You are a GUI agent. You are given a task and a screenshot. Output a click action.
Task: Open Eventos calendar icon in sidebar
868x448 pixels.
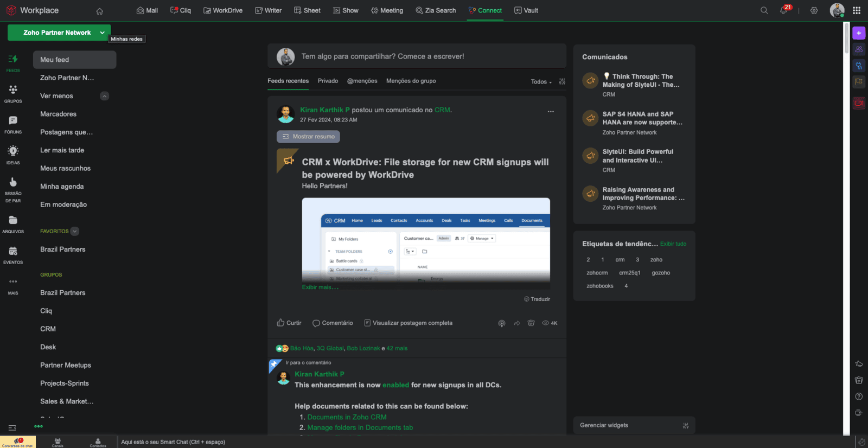tap(13, 254)
